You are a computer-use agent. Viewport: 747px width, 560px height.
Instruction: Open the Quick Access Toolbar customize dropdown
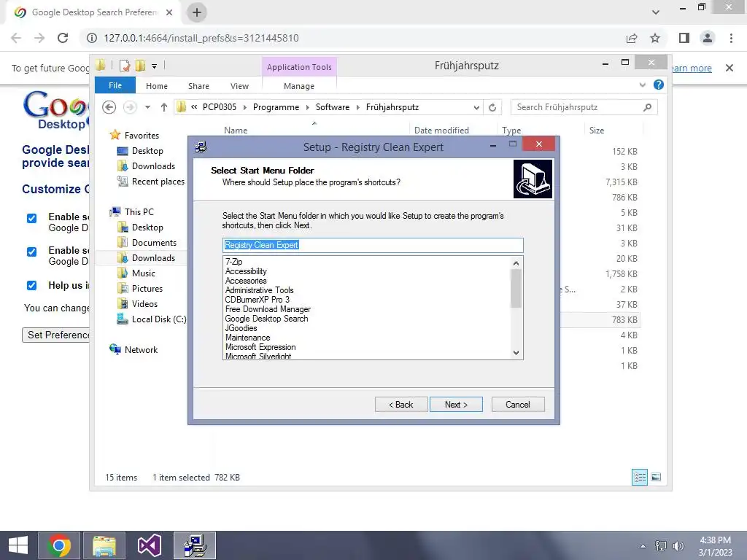[x=155, y=66]
